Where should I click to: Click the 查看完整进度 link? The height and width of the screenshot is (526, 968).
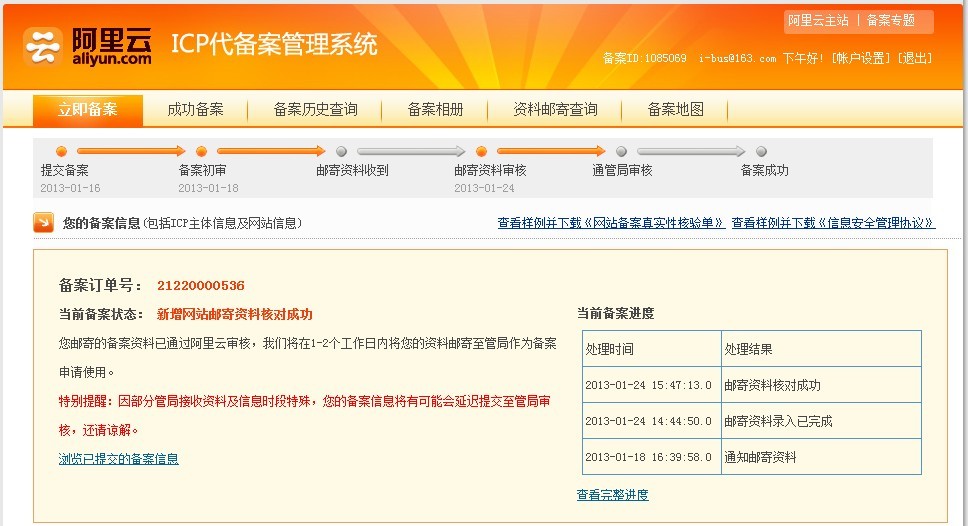point(612,495)
